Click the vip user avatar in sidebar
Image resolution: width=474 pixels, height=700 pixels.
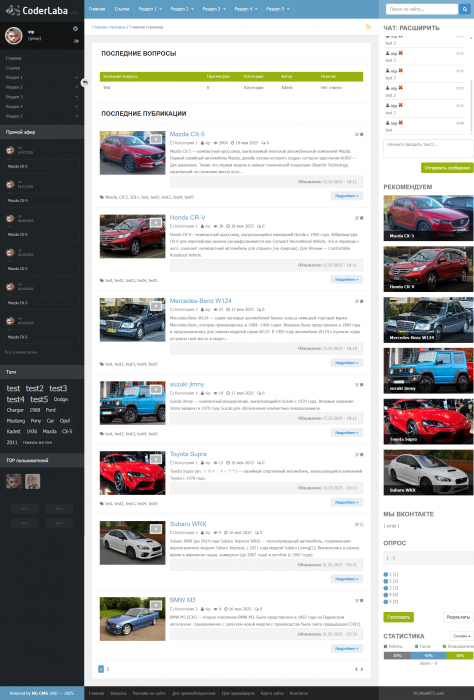[x=13, y=35]
